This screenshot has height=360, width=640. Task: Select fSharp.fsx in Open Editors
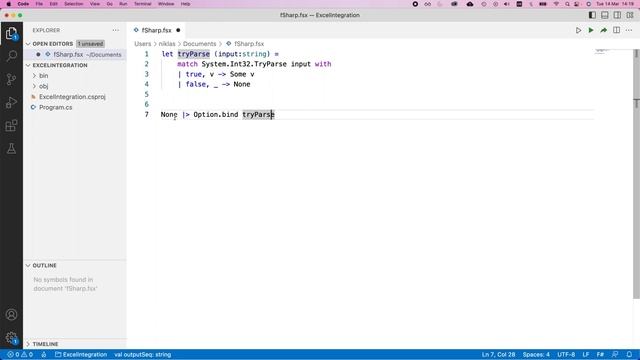pos(75,54)
